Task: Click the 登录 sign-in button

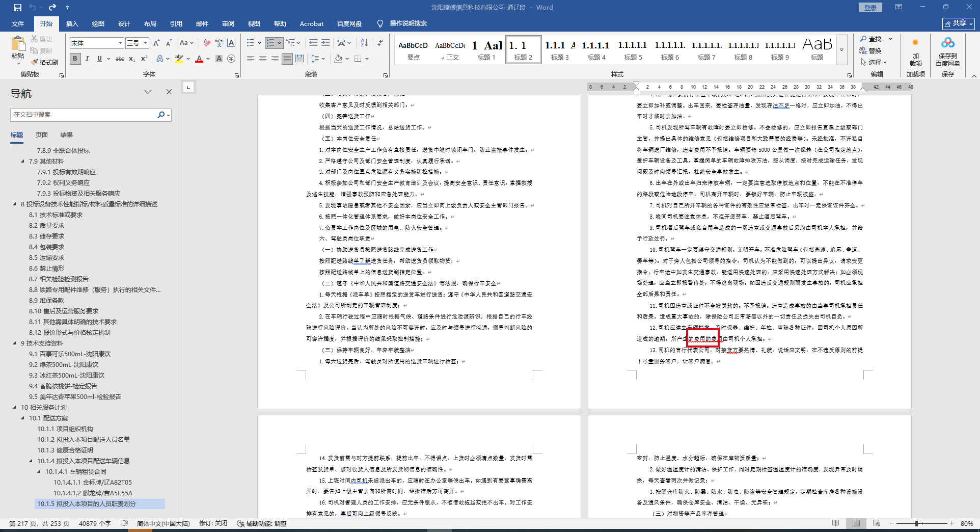Action: (x=870, y=8)
